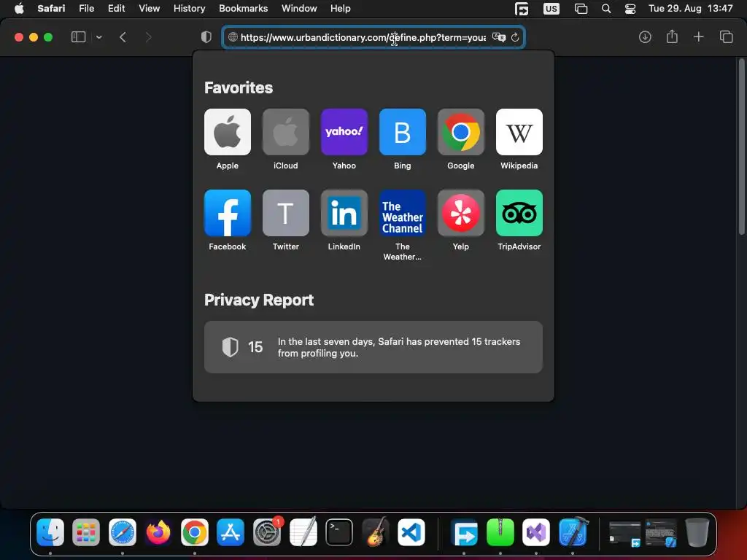Open the LinkedIn favorite
The height and width of the screenshot is (560, 747).
(344, 213)
